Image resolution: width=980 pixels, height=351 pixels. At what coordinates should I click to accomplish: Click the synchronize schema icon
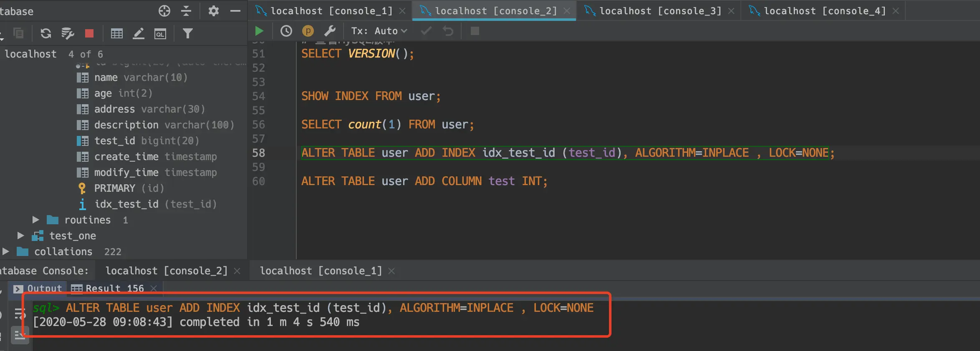point(67,33)
